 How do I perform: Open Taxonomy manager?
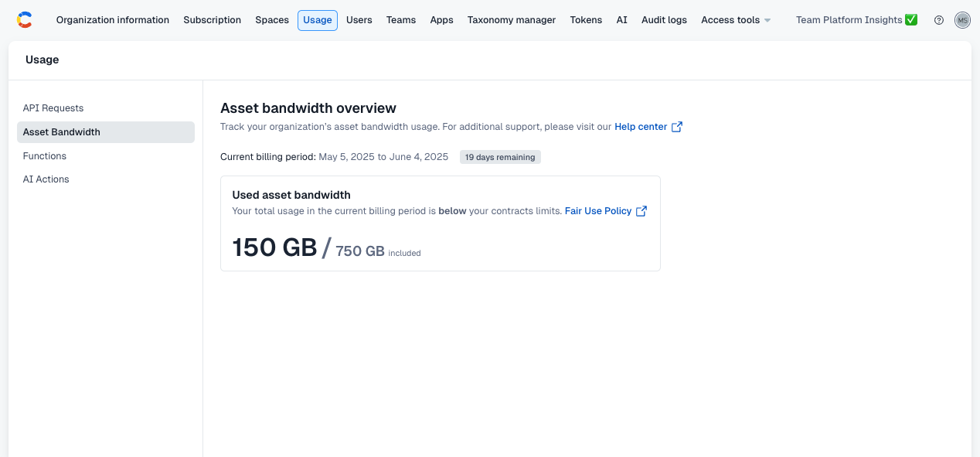click(x=512, y=20)
